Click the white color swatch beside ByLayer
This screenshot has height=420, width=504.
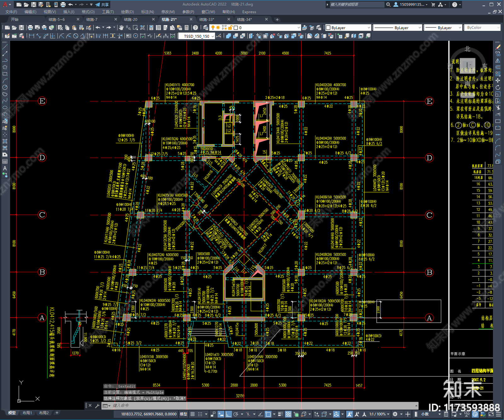[x=328, y=28]
